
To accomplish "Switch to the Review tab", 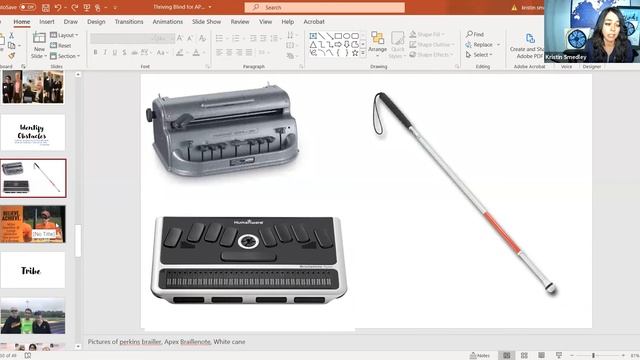I will pyautogui.click(x=240, y=22).
